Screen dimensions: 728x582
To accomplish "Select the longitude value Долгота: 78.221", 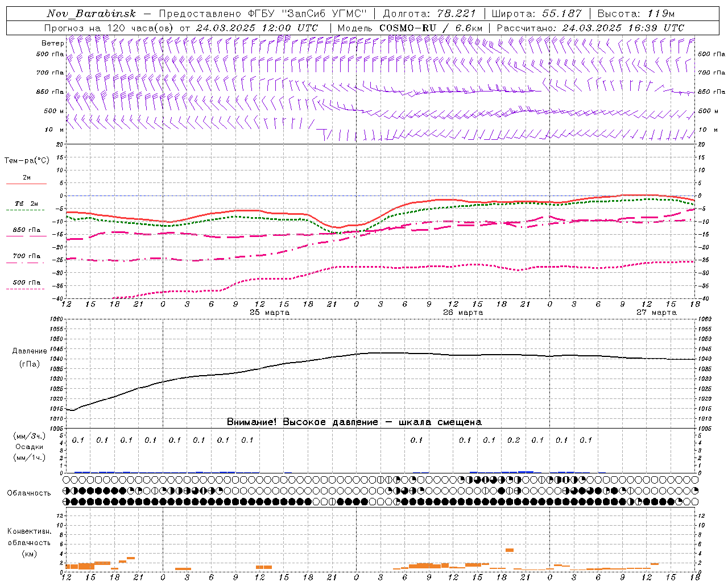I will tap(429, 14).
